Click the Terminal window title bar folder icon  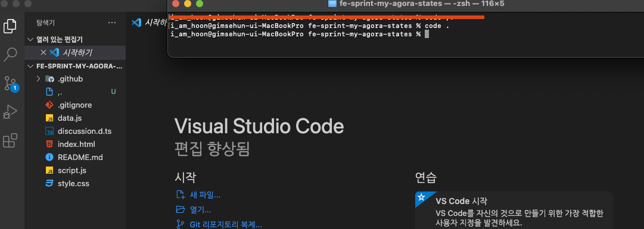pyautogui.click(x=332, y=4)
